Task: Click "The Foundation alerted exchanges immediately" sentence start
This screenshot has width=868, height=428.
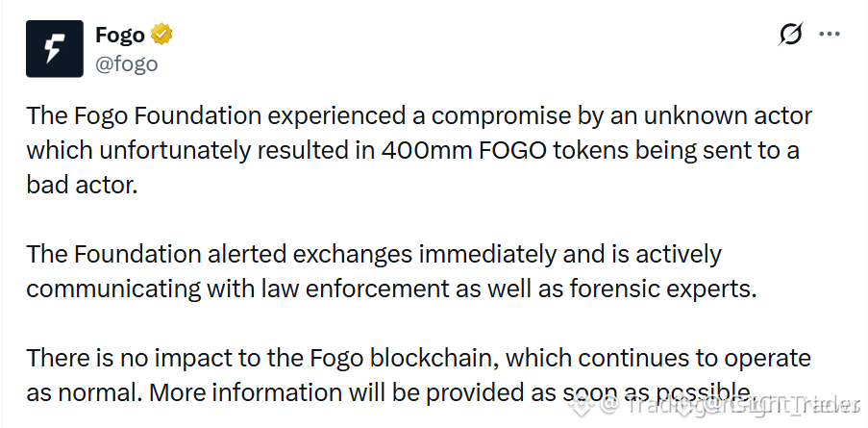Action: (291, 254)
